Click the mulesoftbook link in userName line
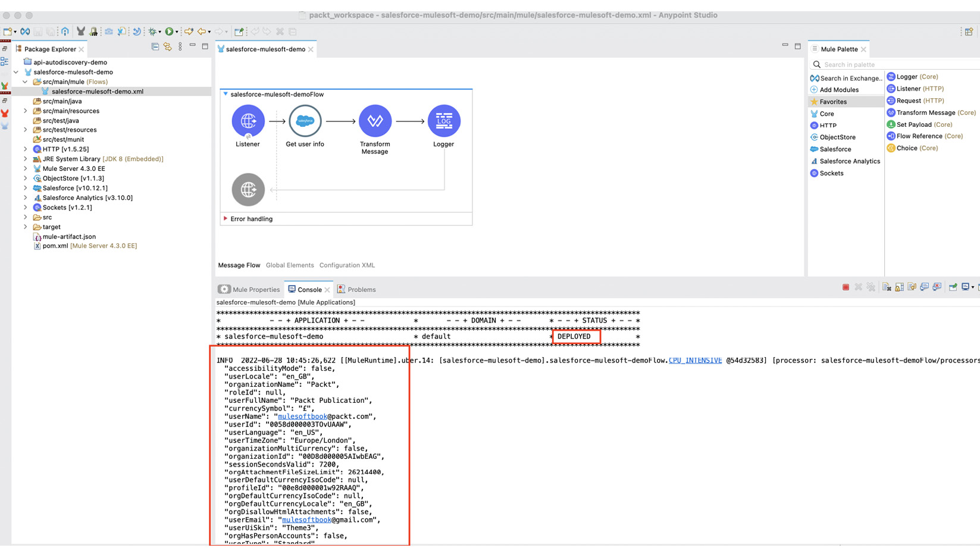This screenshot has height=557, width=980. 302,417
